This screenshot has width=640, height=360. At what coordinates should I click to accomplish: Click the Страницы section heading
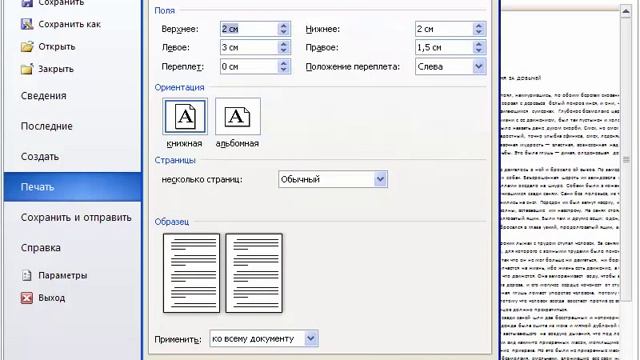175,160
